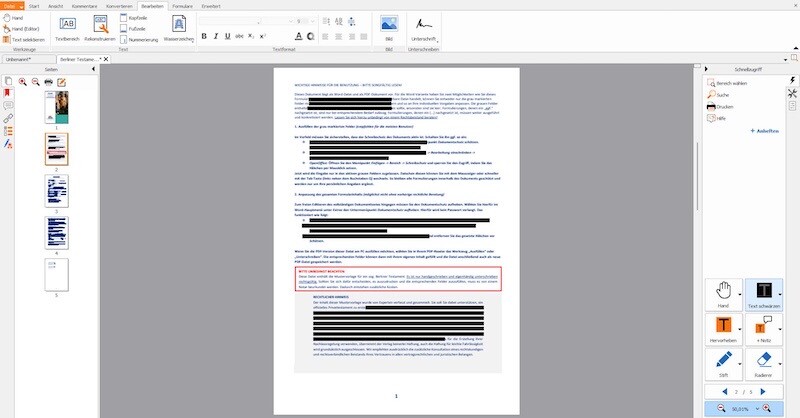Switch to the Ansicht ribbon tab

tap(56, 6)
